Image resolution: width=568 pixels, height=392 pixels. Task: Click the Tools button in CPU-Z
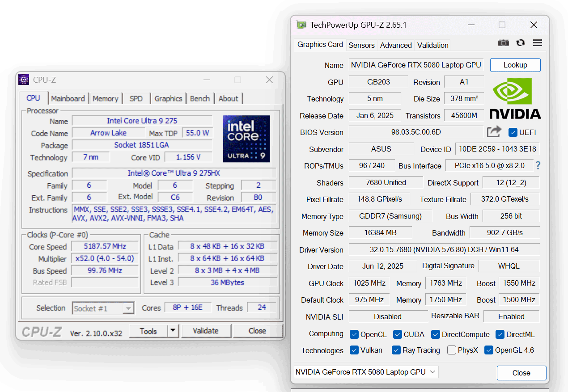pos(148,331)
